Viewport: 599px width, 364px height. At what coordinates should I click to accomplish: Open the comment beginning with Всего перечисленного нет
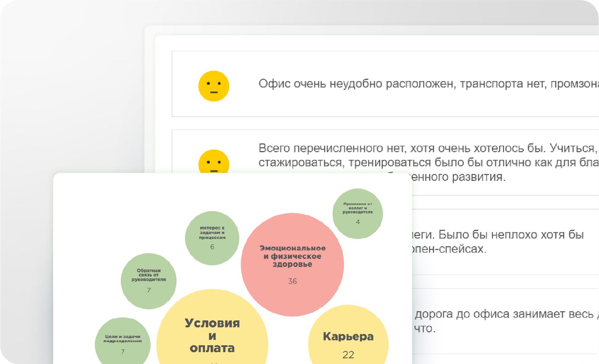click(420, 161)
